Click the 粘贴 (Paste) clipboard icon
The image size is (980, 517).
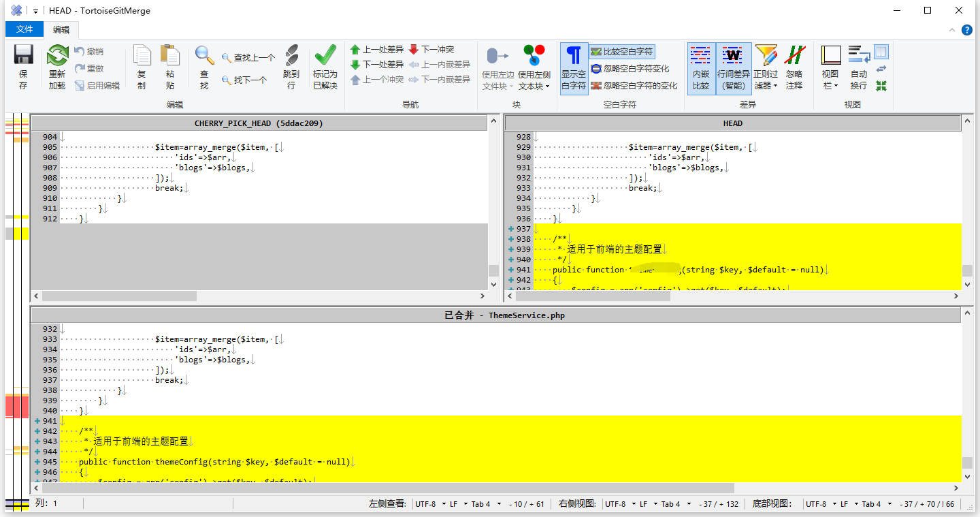point(169,67)
